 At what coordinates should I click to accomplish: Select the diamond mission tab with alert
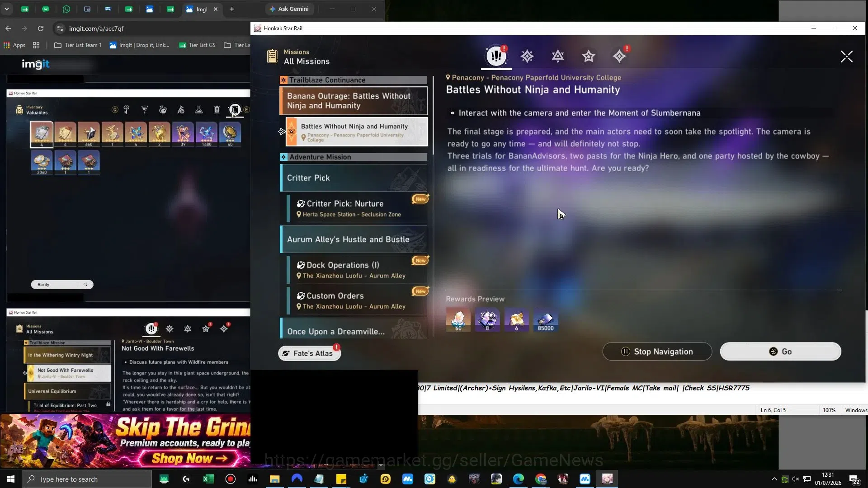click(x=619, y=56)
